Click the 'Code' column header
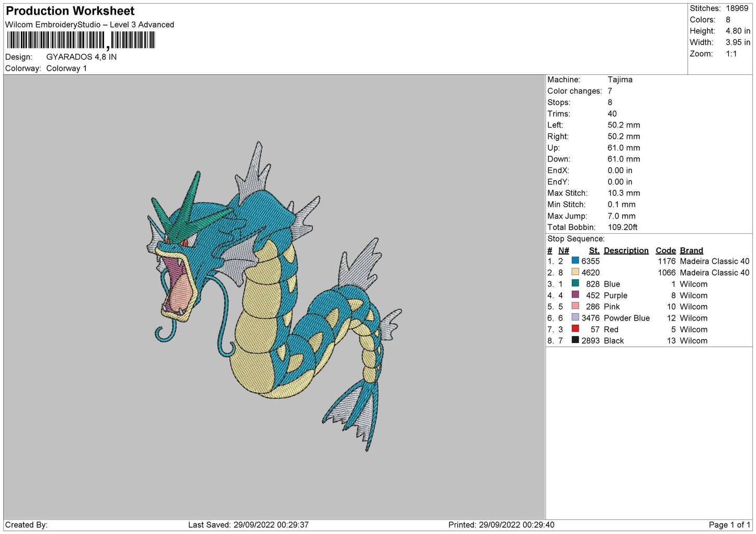756x534 pixels. coord(665,251)
